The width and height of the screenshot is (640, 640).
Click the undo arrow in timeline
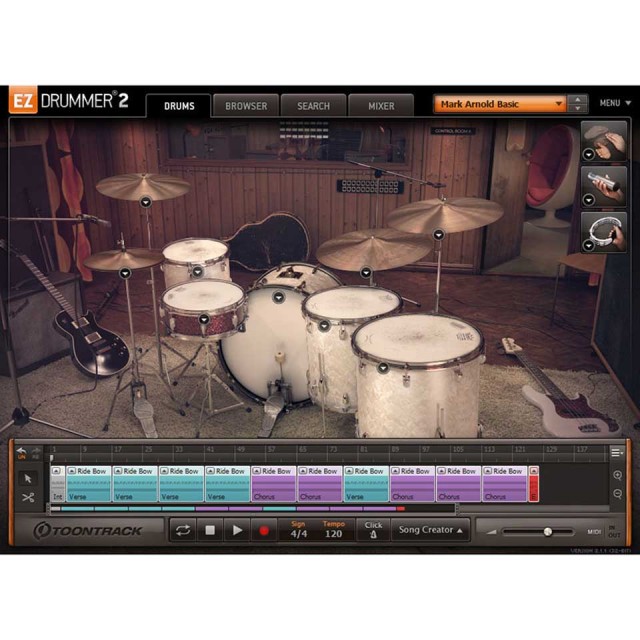tap(21, 453)
